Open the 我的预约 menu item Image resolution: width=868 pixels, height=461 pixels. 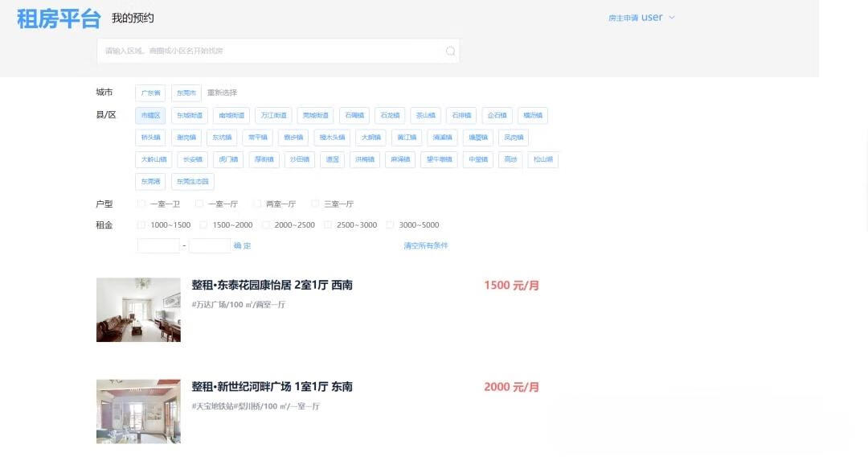point(133,18)
